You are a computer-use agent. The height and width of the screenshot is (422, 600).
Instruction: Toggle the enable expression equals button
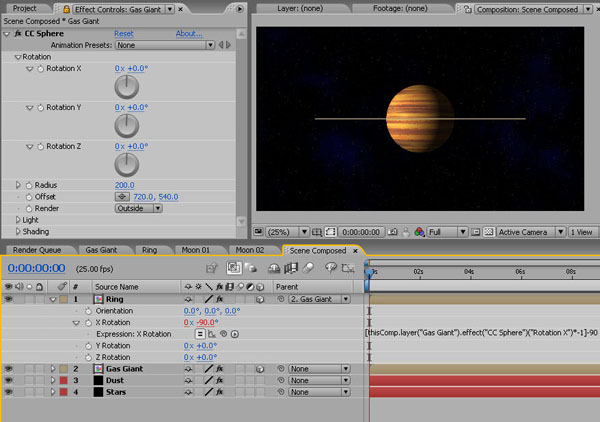click(x=199, y=333)
